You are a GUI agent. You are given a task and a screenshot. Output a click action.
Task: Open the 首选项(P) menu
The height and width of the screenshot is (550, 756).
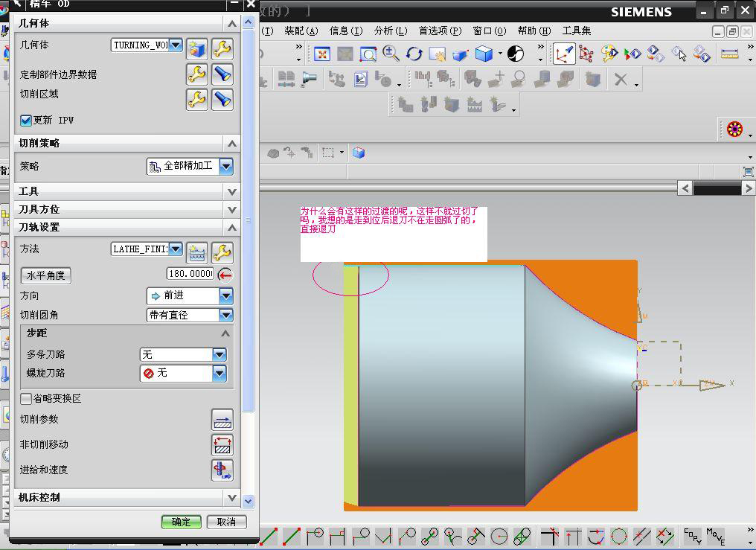coord(440,31)
